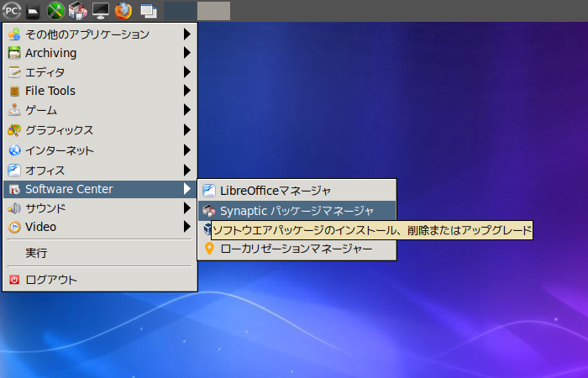Open the インターネット menu label

[x=60, y=150]
